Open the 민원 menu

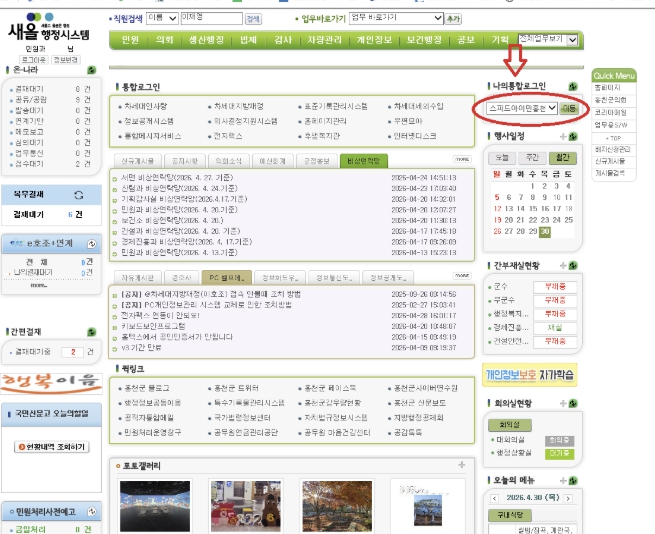(x=130, y=40)
